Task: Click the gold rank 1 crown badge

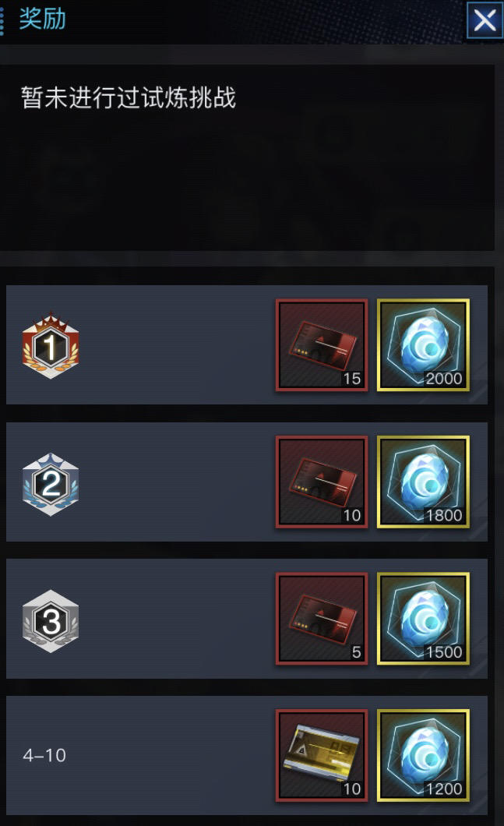Action: click(x=51, y=345)
